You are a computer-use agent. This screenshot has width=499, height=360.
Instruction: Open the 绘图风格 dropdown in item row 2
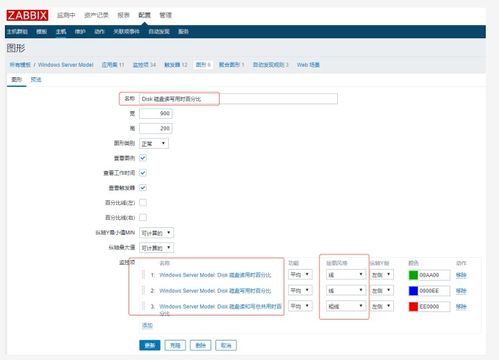point(346,290)
